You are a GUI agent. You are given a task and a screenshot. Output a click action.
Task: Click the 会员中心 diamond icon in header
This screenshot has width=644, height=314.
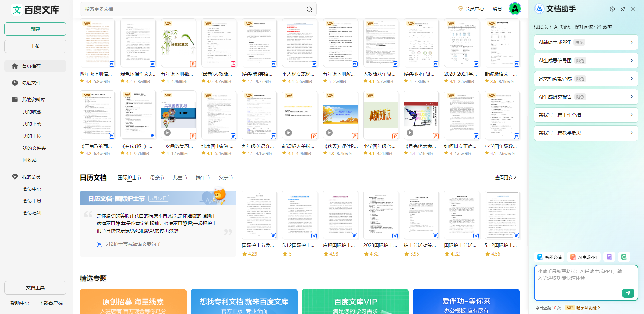tap(461, 9)
